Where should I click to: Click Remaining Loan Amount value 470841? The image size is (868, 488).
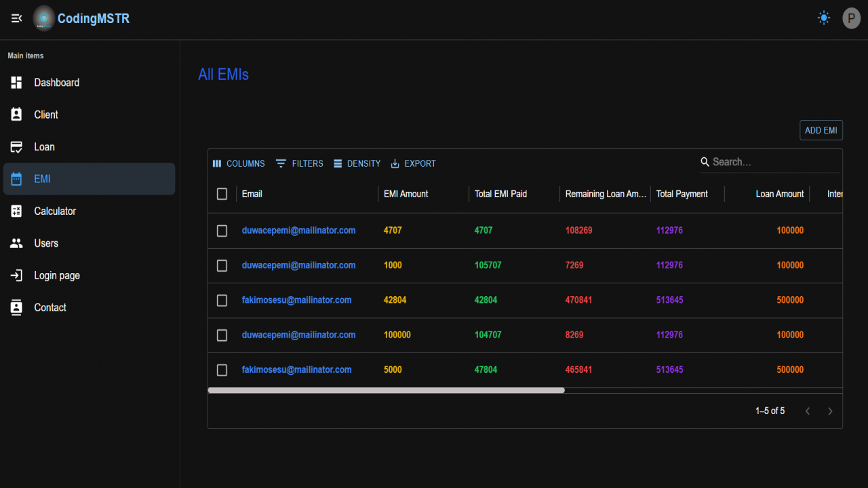(578, 300)
